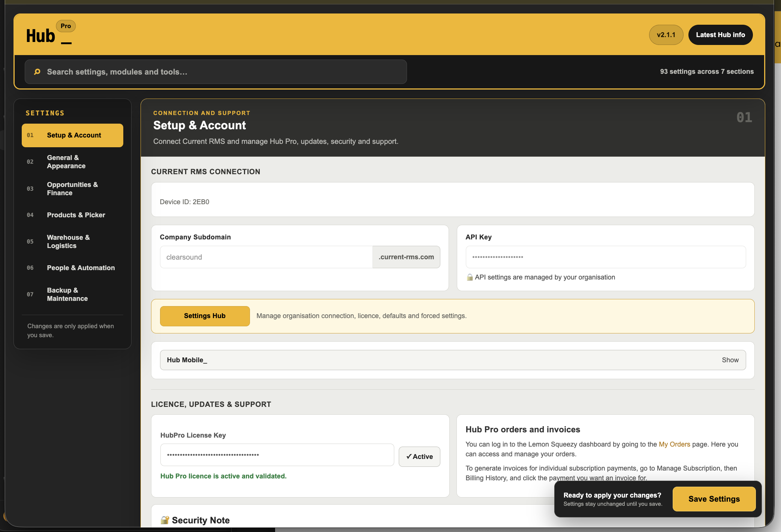Click the v2.1.1 version badge
This screenshot has height=532, width=781.
666,35
